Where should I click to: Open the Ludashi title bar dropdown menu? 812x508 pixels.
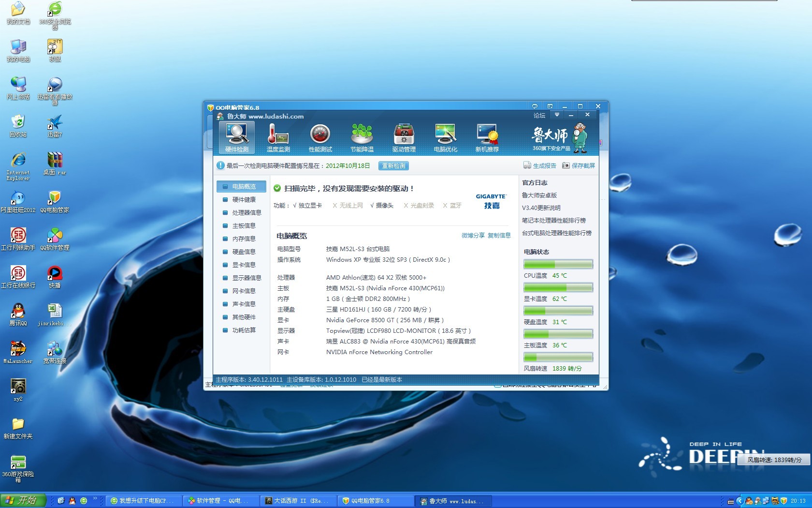tap(557, 115)
